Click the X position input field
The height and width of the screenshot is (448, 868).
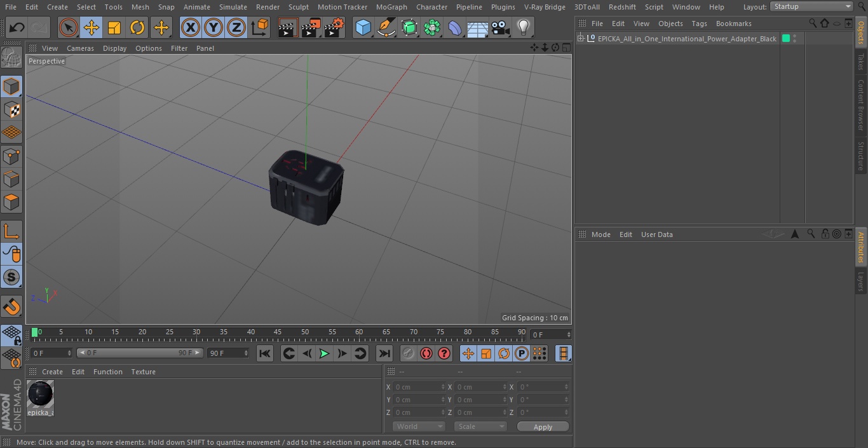click(419, 387)
